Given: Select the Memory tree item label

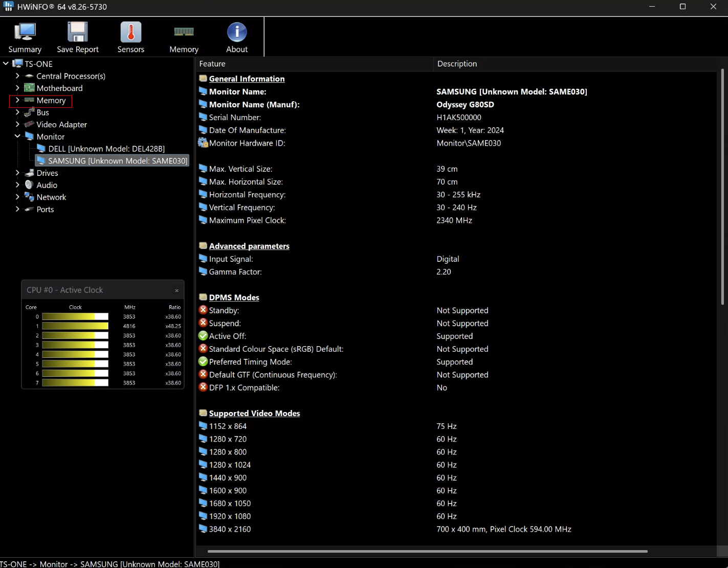Looking at the screenshot, I should tap(51, 100).
